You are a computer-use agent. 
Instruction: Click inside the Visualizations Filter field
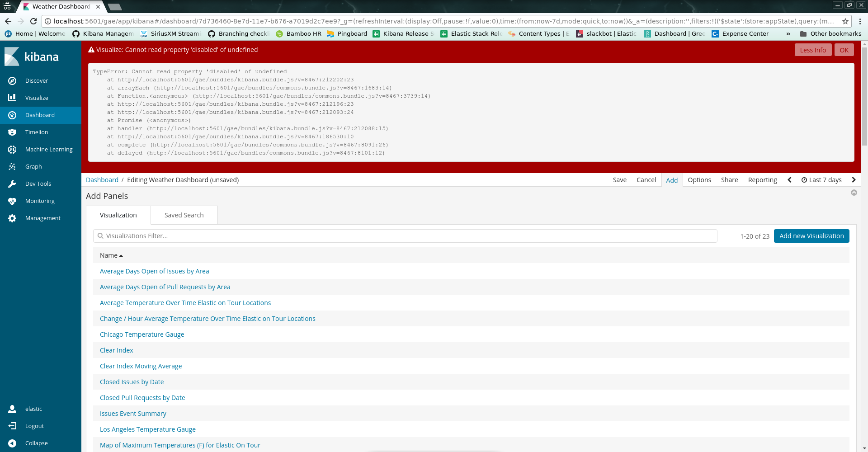tap(271, 235)
